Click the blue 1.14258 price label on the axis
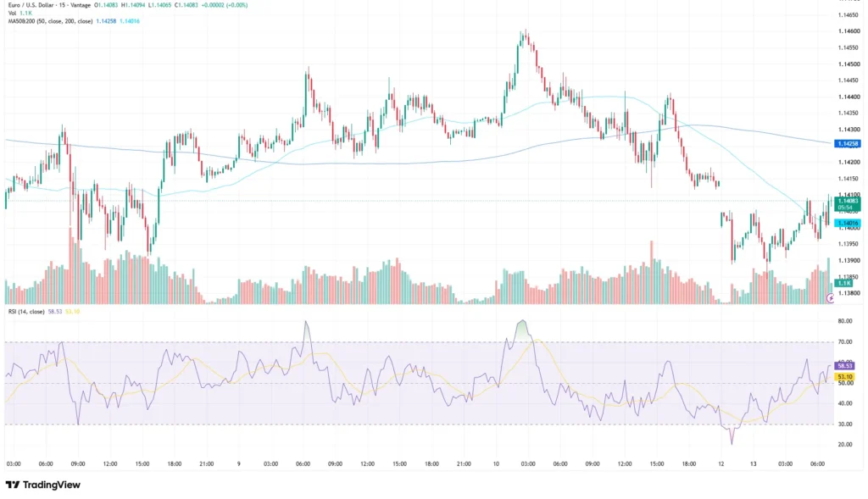Screen dimensions: 868x499 [x=848, y=144]
